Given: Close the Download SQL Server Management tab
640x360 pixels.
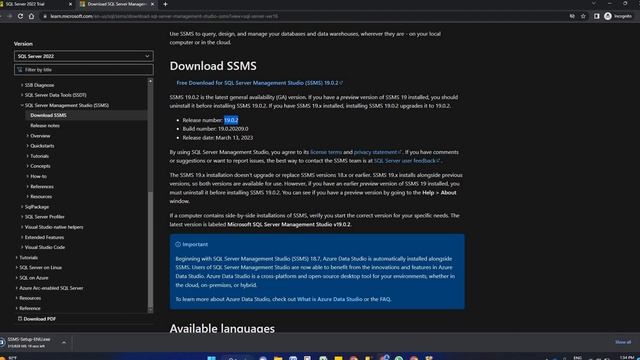Looking at the screenshot, I should pos(153,4).
